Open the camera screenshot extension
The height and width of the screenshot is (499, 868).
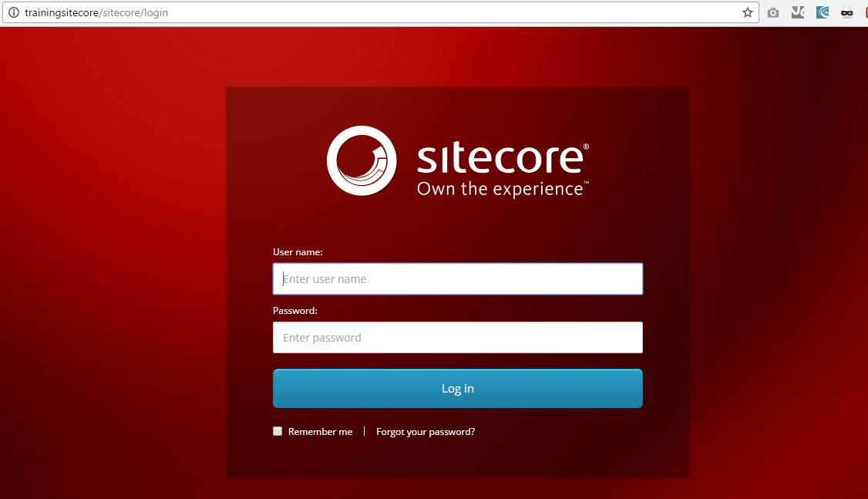[773, 13]
